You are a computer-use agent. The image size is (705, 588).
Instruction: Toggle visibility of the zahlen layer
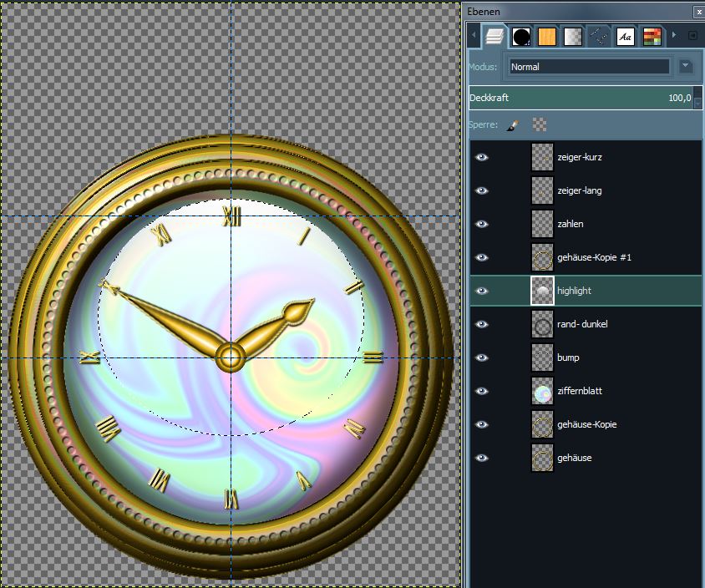pyautogui.click(x=482, y=224)
